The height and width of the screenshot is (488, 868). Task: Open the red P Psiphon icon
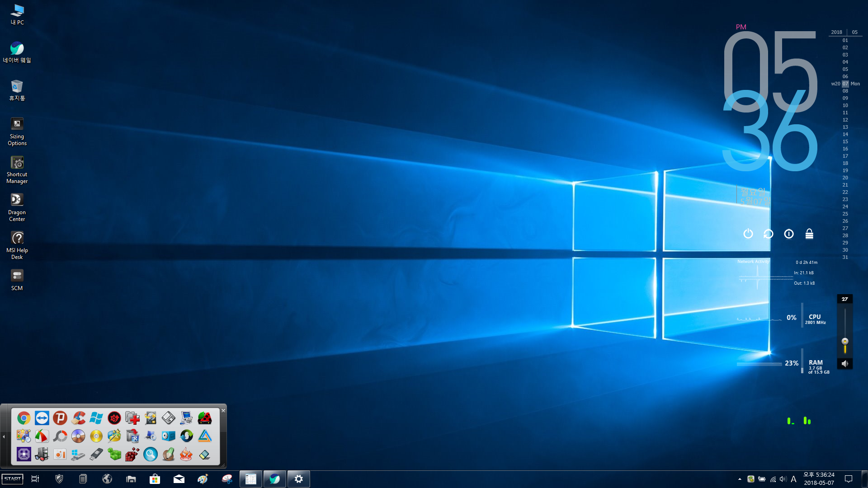click(60, 418)
